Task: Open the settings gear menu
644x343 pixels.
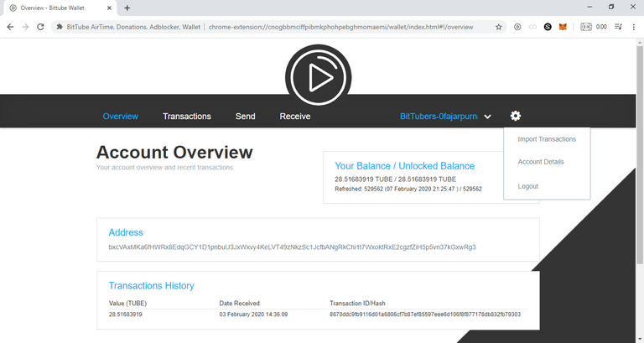Action: coord(516,116)
